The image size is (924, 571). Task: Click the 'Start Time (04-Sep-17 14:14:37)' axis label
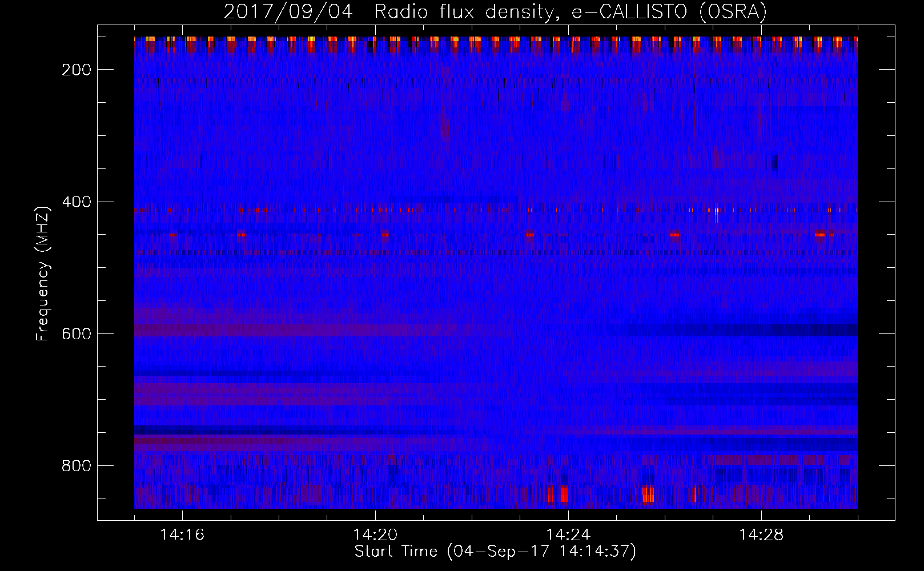point(495,552)
